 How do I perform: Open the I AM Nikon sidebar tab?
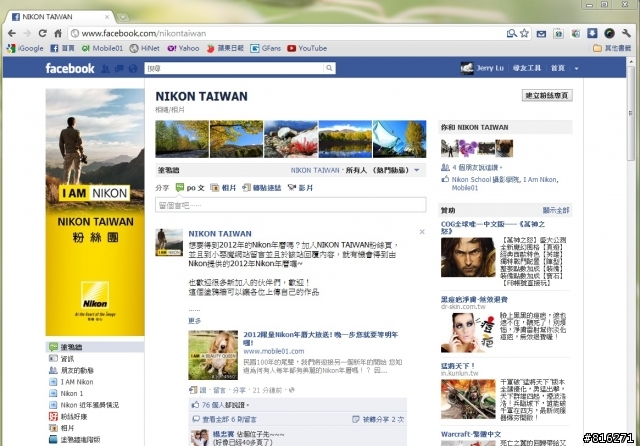[77, 382]
